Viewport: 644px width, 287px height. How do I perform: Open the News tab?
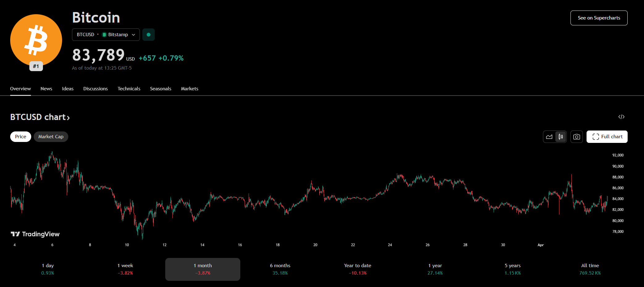[x=46, y=89]
